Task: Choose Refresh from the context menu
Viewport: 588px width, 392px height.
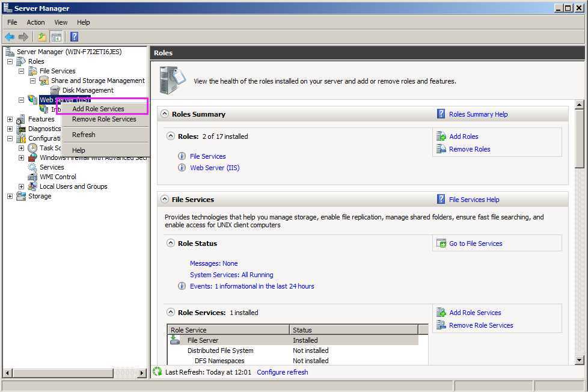Action: (x=105, y=134)
